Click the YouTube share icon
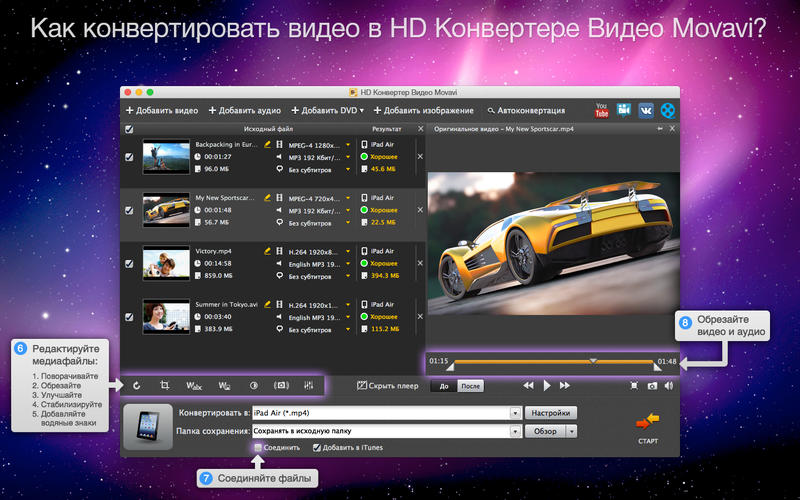The width and height of the screenshot is (800, 500). pyautogui.click(x=602, y=110)
